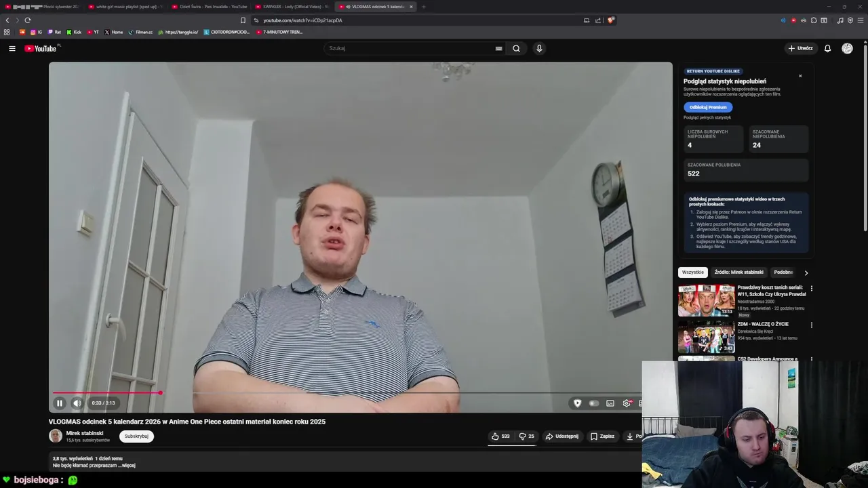Open the YouTube hamburger guide menu
Image resolution: width=868 pixels, height=488 pixels.
12,48
